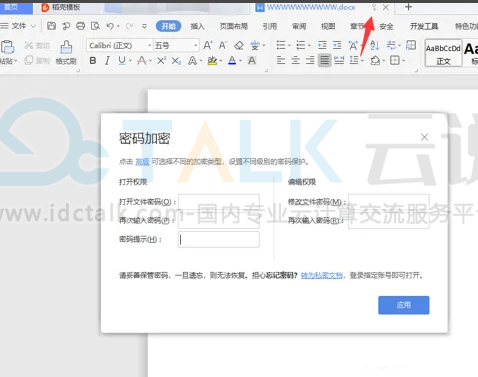Image resolution: width=478 pixels, height=377 pixels.
Task: Click the Shrink Font icon
Action: click(x=223, y=45)
